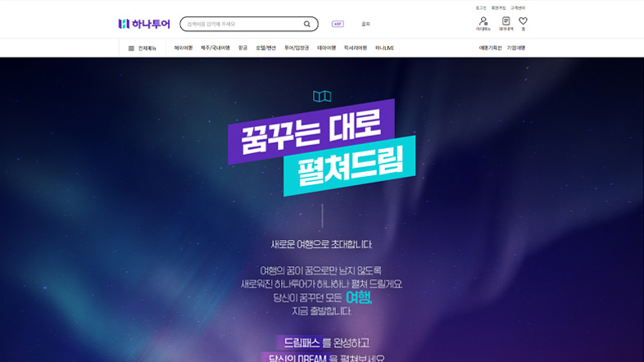644x362 pixels.
Task: Select the 호텔/펜션 menu item
Action: (265, 48)
